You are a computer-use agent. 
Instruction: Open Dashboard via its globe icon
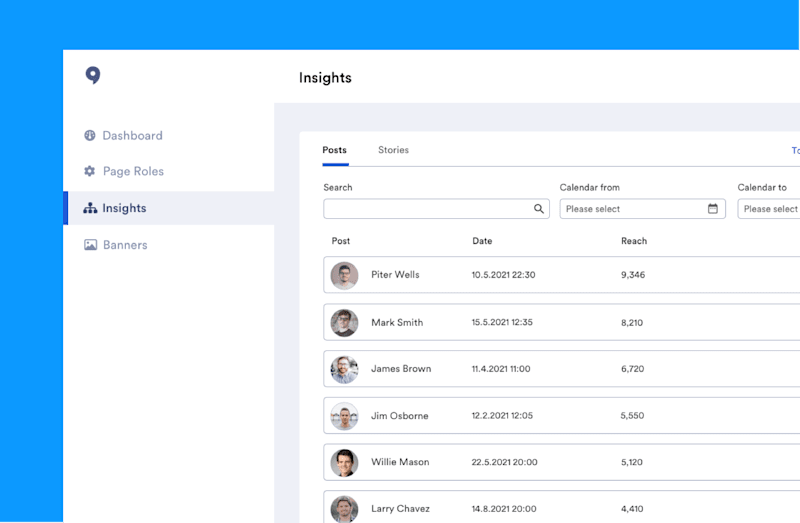[90, 135]
